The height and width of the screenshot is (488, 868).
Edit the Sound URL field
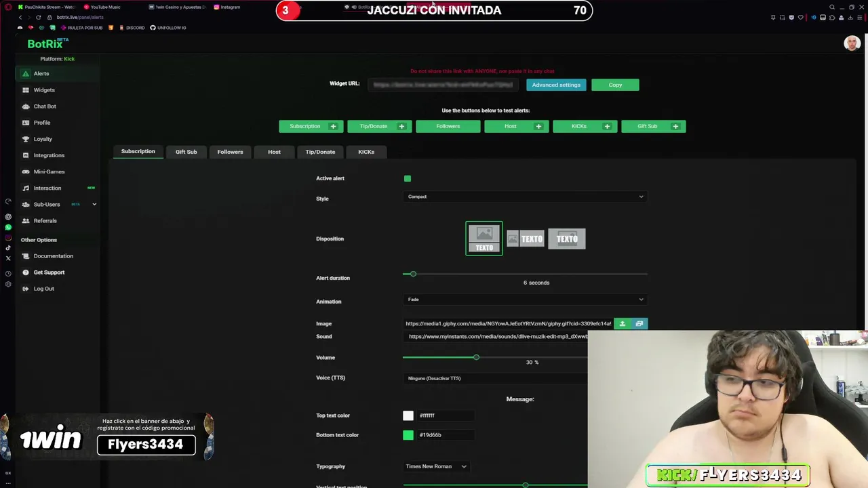point(497,337)
